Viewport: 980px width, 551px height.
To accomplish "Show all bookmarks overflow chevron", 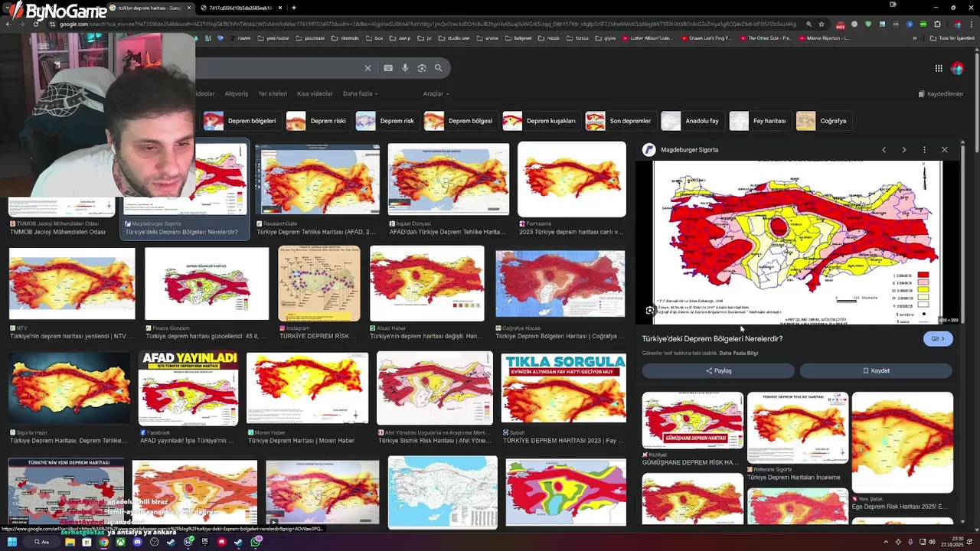I will tap(914, 37).
